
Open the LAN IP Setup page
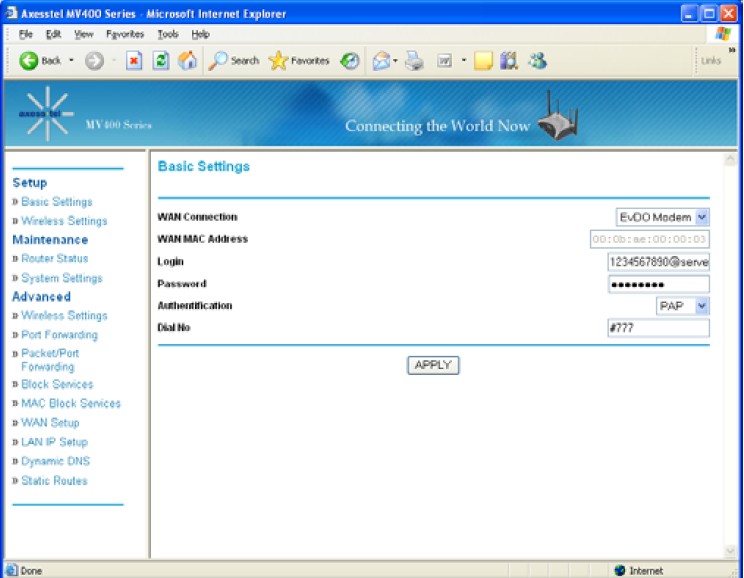tap(54, 442)
